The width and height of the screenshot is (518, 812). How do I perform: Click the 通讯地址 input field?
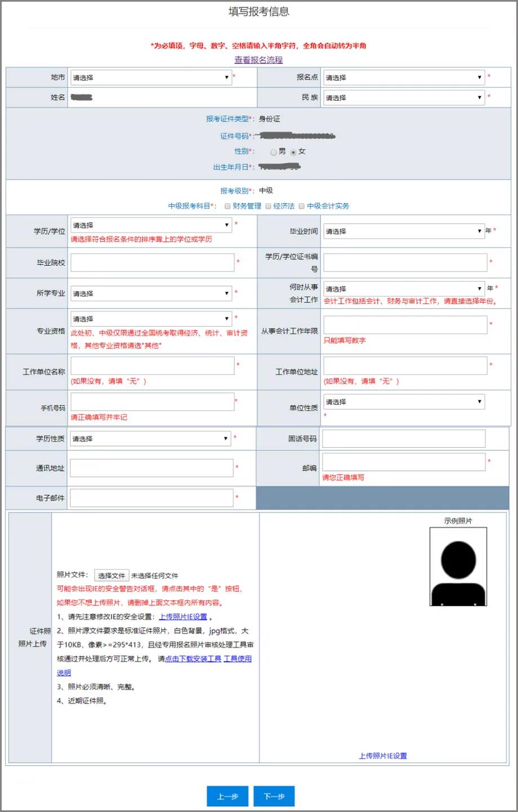click(x=151, y=468)
